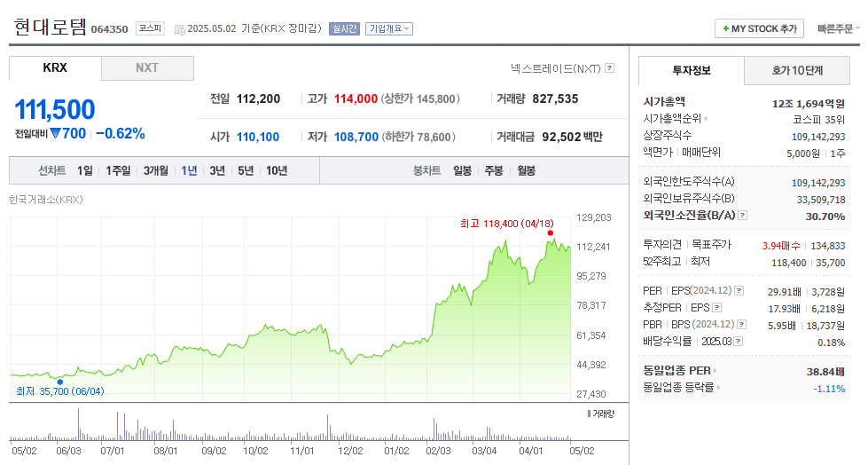
Task: Open the 넥스트레이드(NXT) link
Action: click(x=555, y=68)
